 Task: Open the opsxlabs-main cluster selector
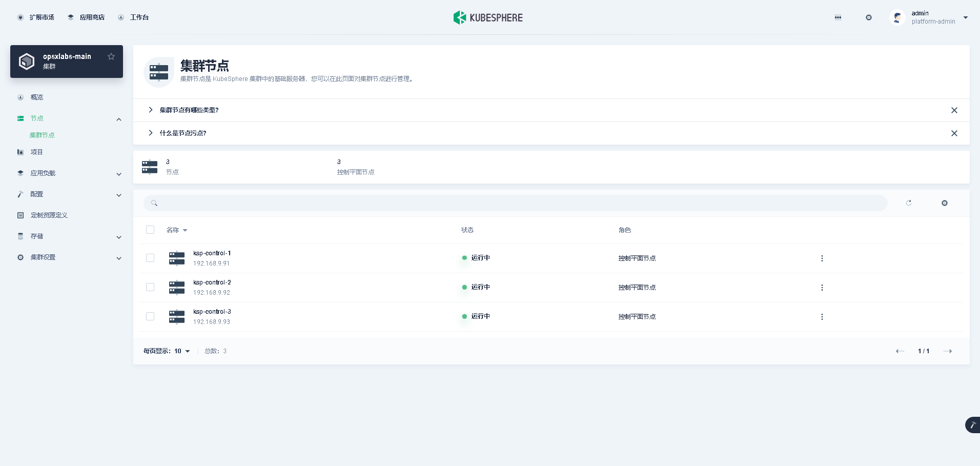pyautogui.click(x=67, y=62)
